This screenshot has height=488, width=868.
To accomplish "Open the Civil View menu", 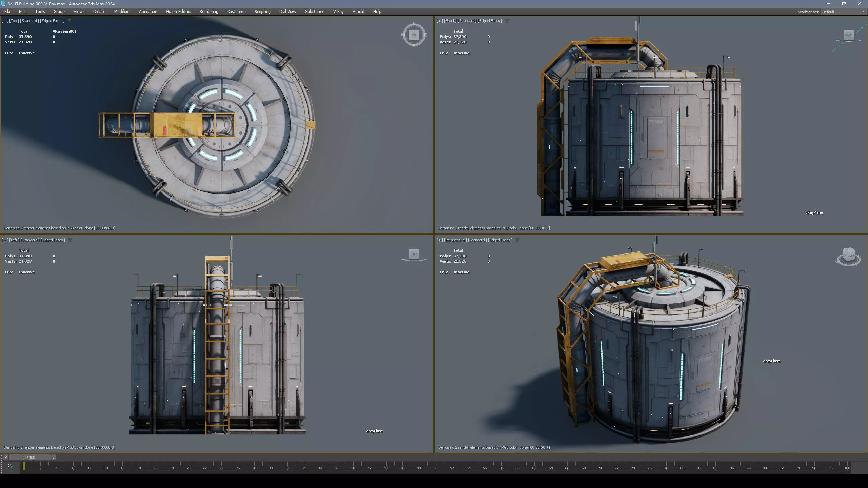I will click(x=288, y=12).
